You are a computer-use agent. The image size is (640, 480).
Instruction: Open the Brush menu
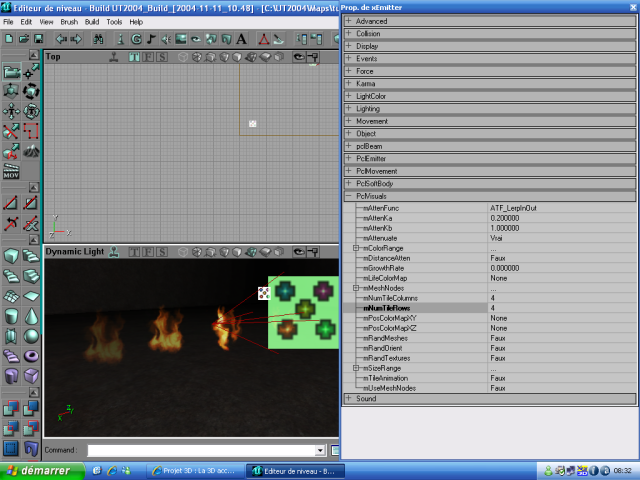(x=69, y=21)
